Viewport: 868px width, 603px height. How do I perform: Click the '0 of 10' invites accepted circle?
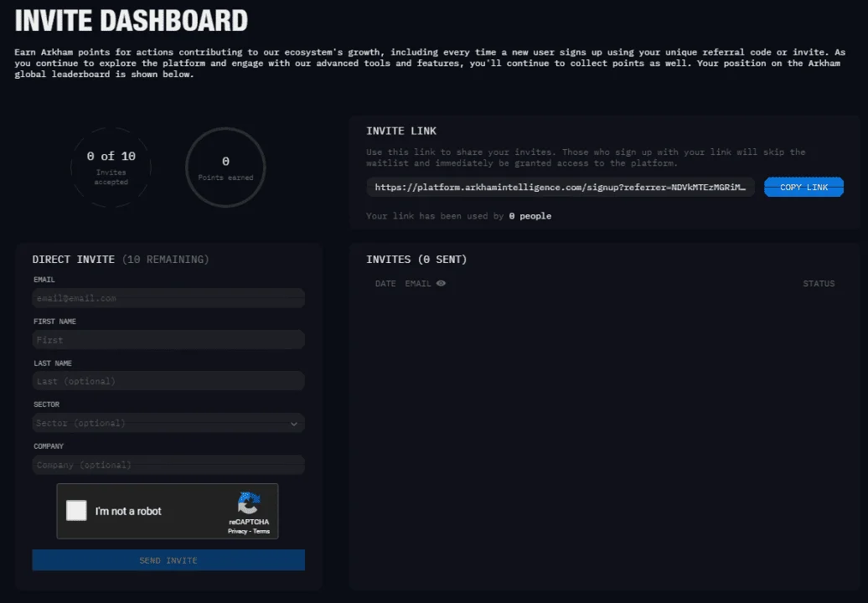[111, 167]
